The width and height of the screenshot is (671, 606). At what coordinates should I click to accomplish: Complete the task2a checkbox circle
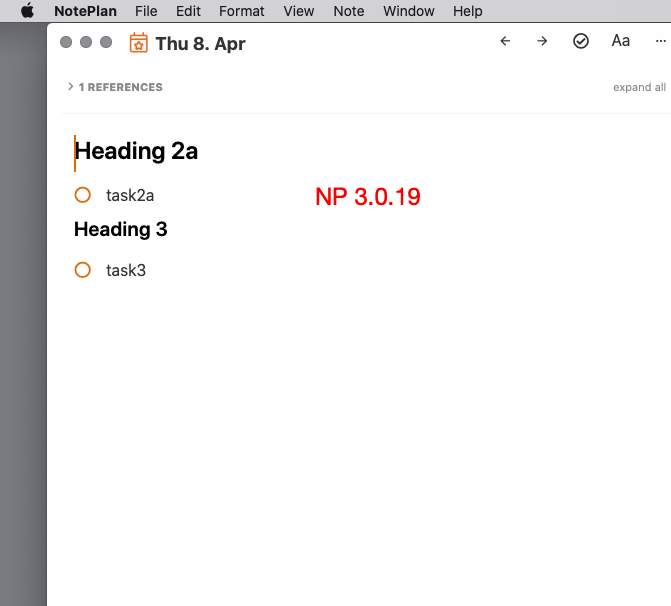[83, 195]
